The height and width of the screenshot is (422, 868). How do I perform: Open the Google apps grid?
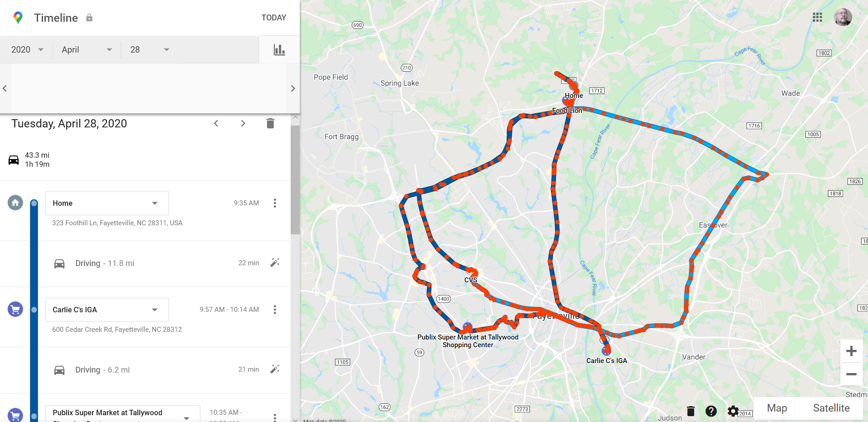click(817, 17)
